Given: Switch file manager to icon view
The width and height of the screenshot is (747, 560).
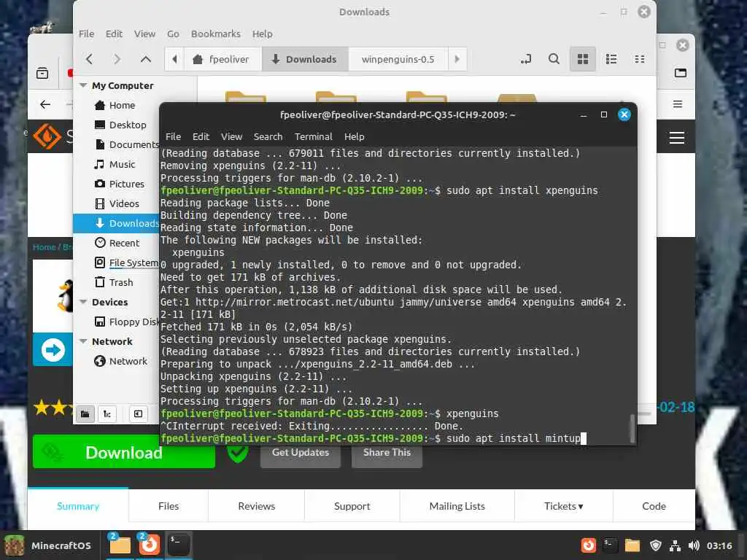Looking at the screenshot, I should 583,59.
